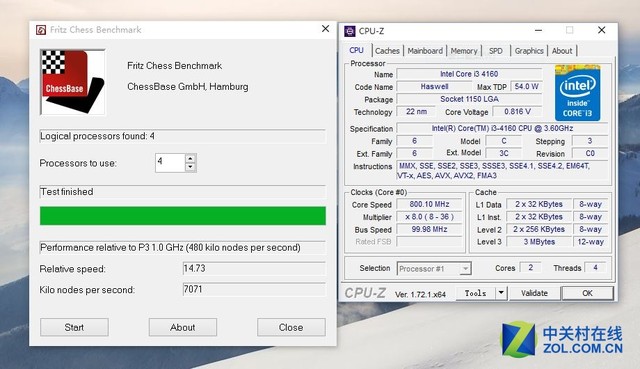The height and width of the screenshot is (369, 640).
Task: Click the green benchmark progress bar
Action: 183,216
